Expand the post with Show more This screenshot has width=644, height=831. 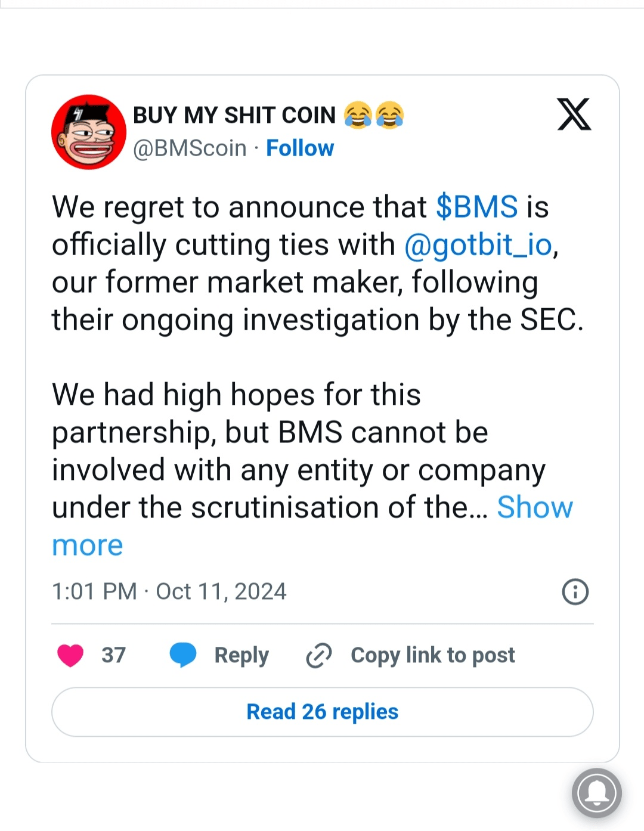tap(534, 507)
